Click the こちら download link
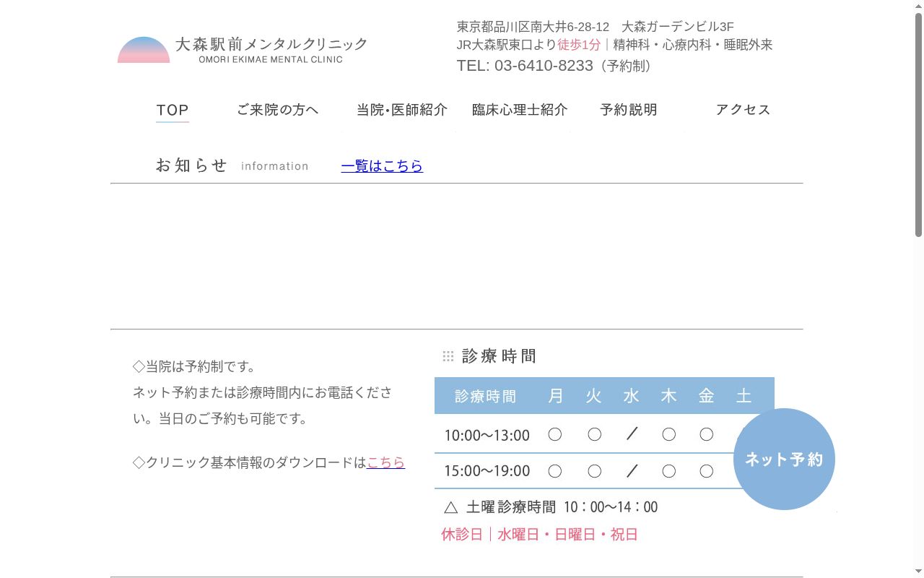The image size is (924, 578). point(386,462)
